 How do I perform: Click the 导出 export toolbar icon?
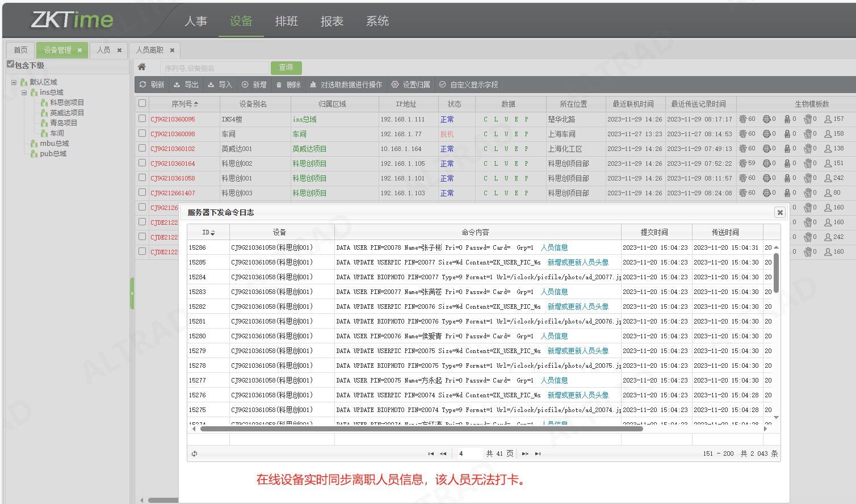(x=177, y=85)
